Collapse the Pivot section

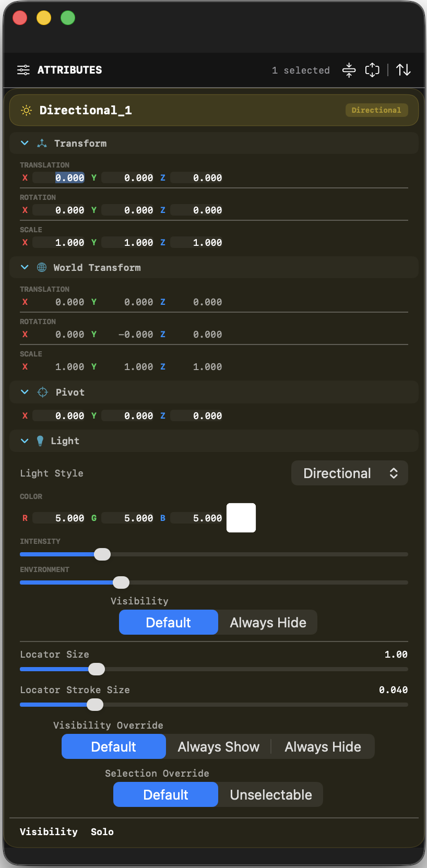click(25, 392)
